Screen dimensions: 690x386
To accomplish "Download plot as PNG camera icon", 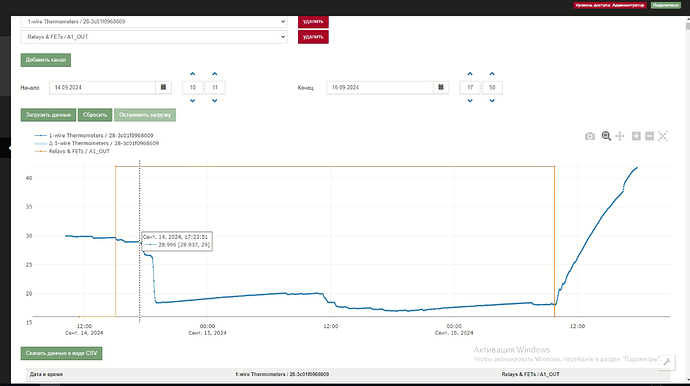I will click(590, 136).
